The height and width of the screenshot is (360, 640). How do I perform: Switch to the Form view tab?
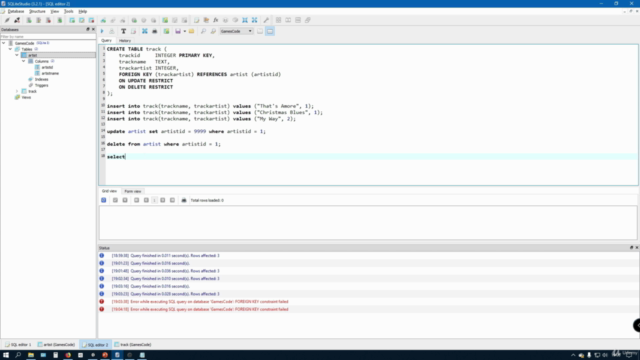[133, 191]
